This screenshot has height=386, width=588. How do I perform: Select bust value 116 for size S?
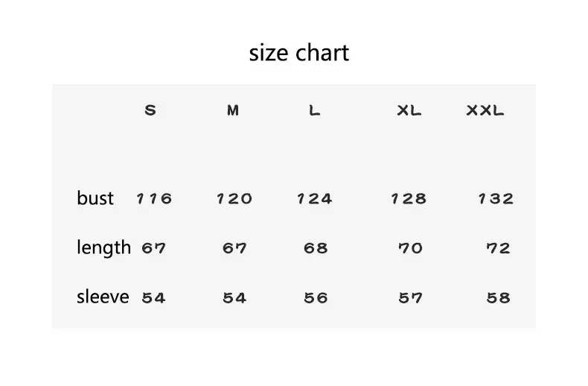pyautogui.click(x=154, y=199)
